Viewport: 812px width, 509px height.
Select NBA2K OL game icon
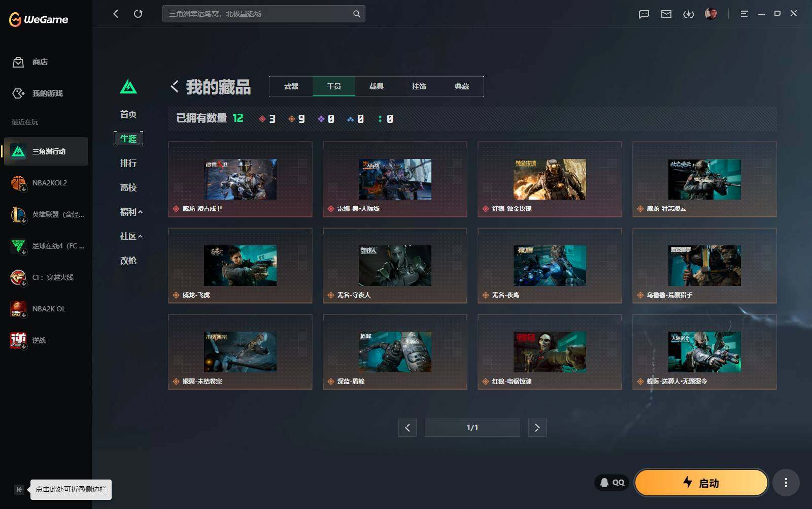coord(18,309)
